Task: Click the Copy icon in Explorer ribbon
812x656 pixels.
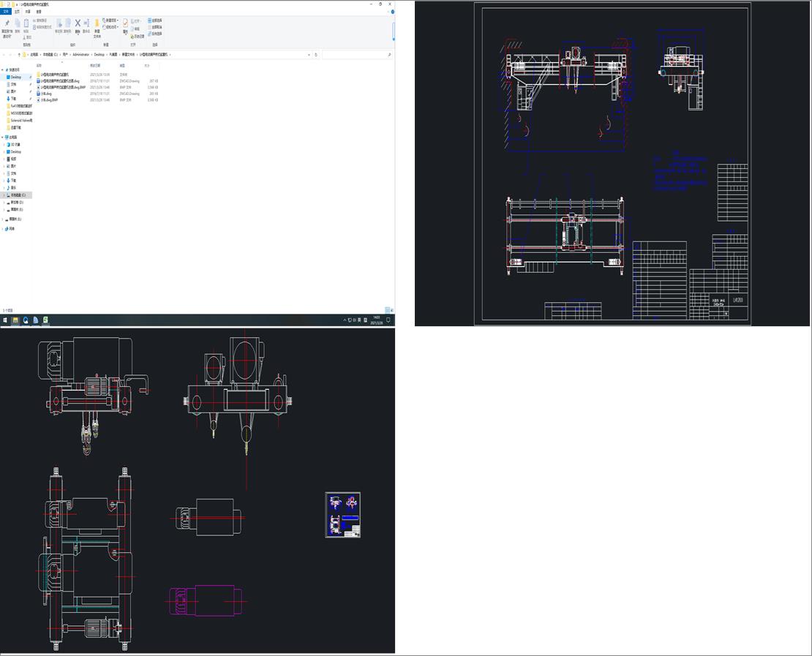Action: [17, 26]
